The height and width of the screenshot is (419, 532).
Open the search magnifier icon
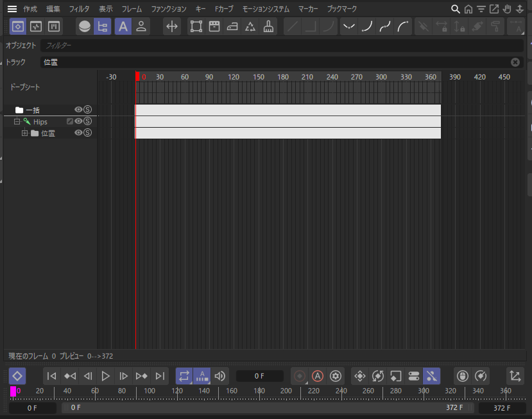coord(456,9)
